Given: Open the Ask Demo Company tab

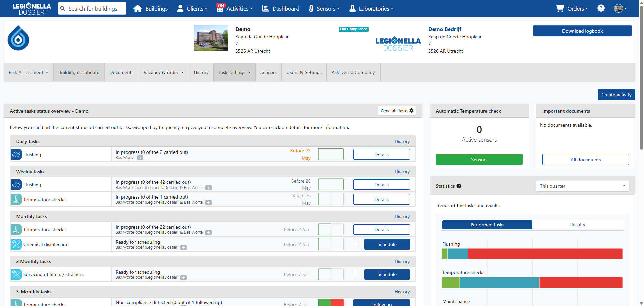Looking at the screenshot, I should (x=353, y=72).
